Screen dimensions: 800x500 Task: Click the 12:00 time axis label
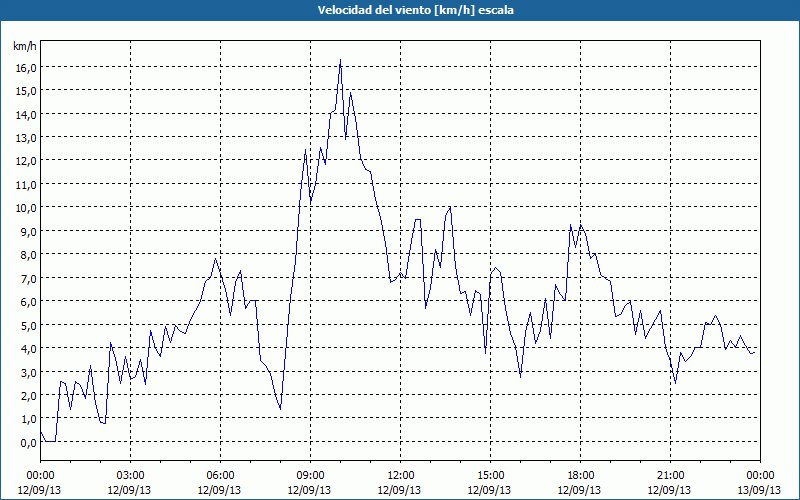[401, 476]
